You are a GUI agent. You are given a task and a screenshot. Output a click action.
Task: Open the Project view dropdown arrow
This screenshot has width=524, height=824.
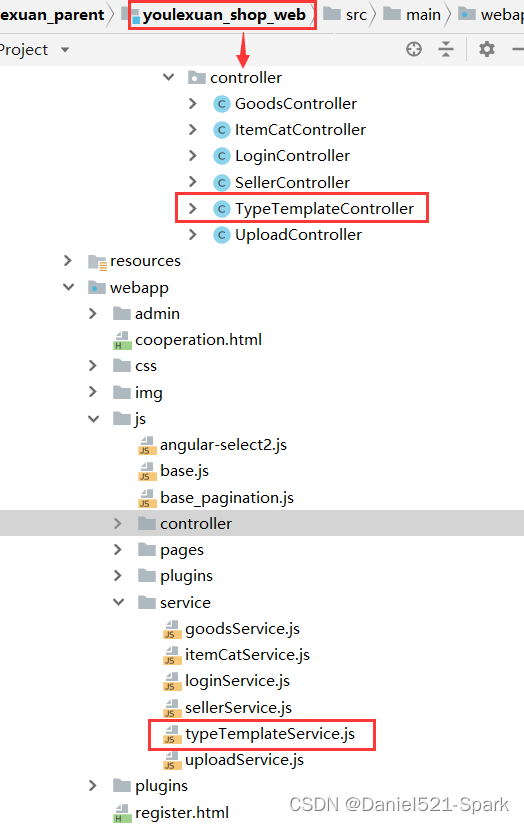pos(65,50)
